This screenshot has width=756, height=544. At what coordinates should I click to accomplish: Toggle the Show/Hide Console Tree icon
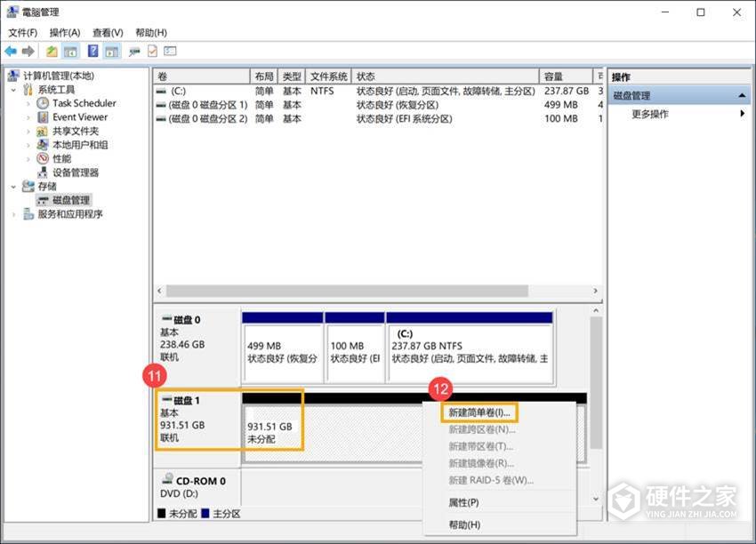point(70,51)
